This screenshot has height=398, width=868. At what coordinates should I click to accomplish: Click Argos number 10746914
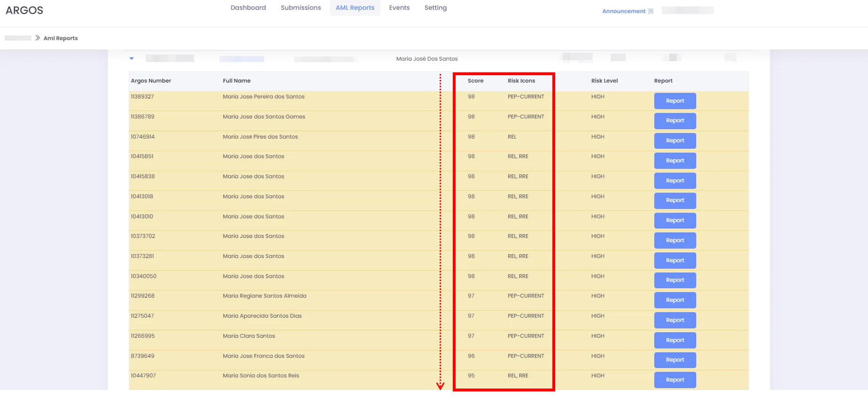click(x=142, y=137)
